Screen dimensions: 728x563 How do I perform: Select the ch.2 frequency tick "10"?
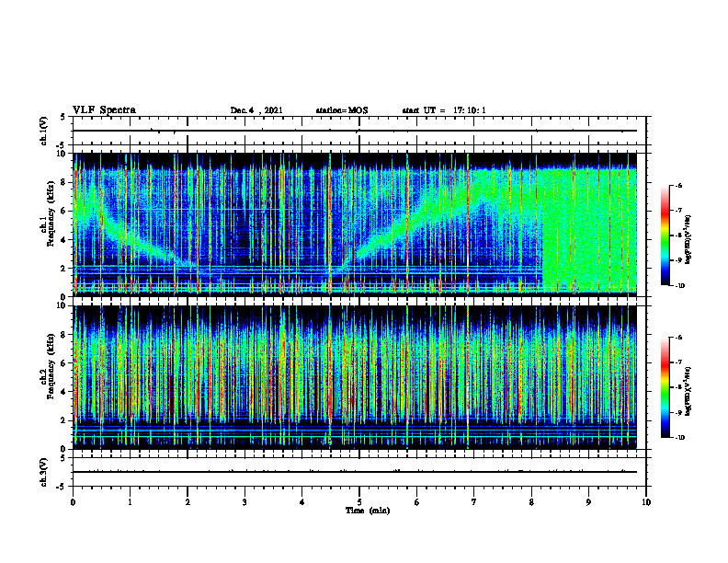pyautogui.click(x=62, y=305)
